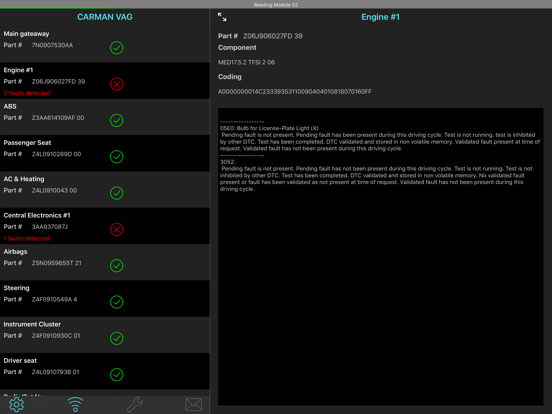Click the CARMAN VAG header title
The height and width of the screenshot is (414, 552).
[x=105, y=17]
